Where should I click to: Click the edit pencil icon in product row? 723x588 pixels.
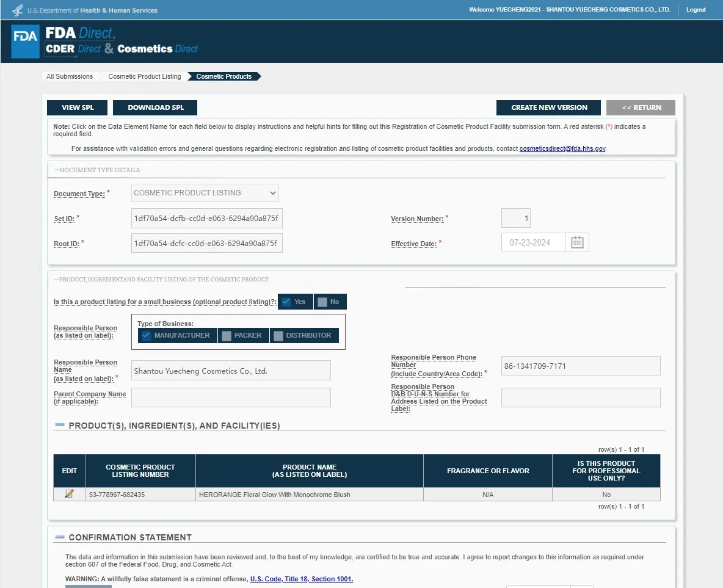pos(69,494)
